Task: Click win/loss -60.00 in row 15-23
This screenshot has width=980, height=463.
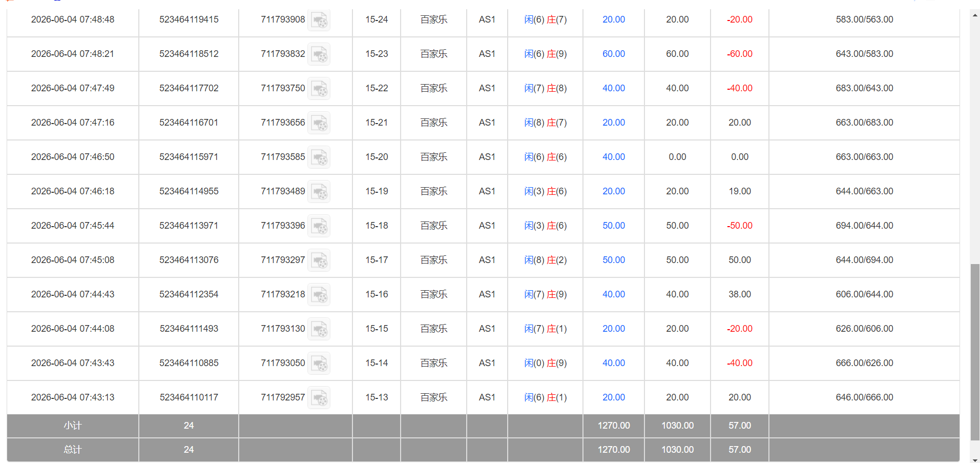Action: click(740, 54)
